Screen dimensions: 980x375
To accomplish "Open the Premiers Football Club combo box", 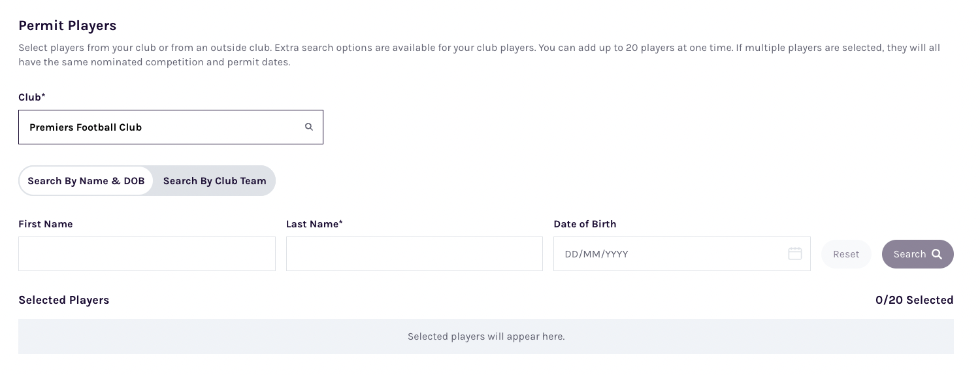I will (163, 127).
